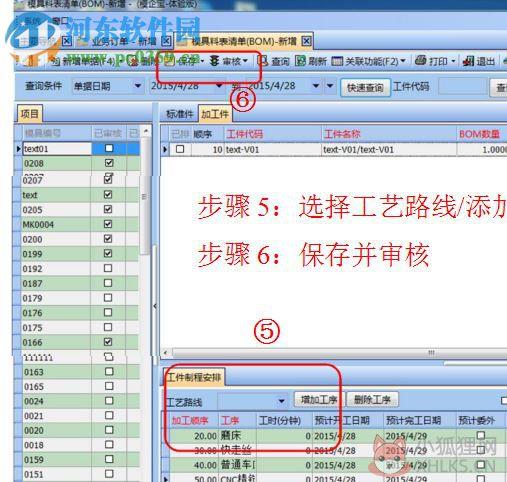Toggle 已排 checkbox of text-V01 row
The image size is (507, 482).
[180, 149]
